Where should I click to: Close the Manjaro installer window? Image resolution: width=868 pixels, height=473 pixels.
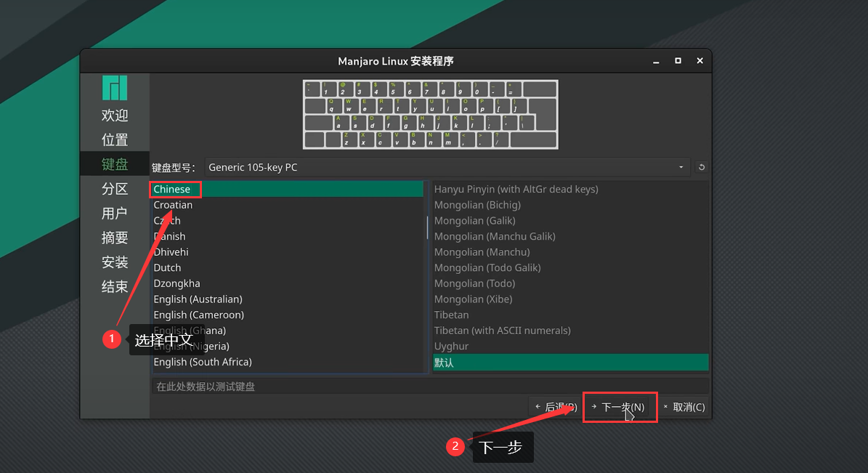pyautogui.click(x=699, y=61)
